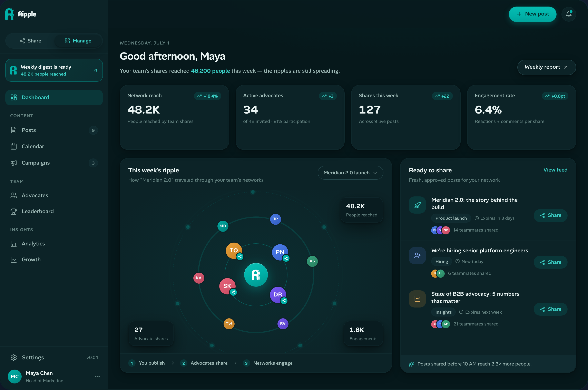Click the Campaigns count badge 3
Image resolution: width=588 pixels, height=390 pixels.
pyautogui.click(x=93, y=163)
